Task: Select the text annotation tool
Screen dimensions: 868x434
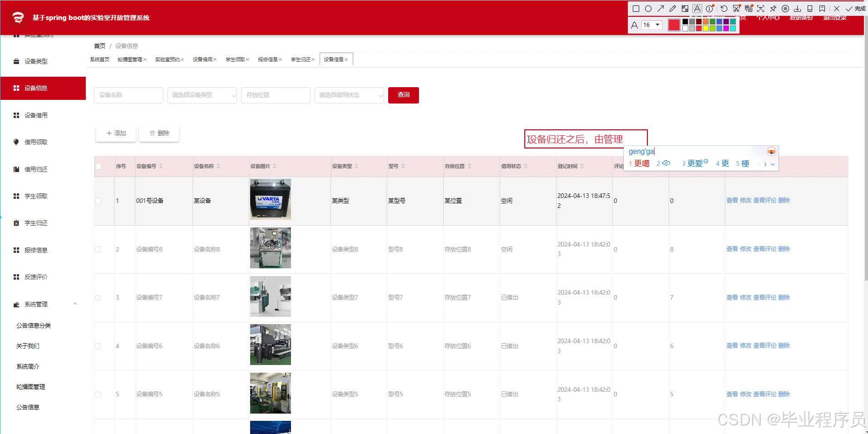Action: [x=697, y=9]
